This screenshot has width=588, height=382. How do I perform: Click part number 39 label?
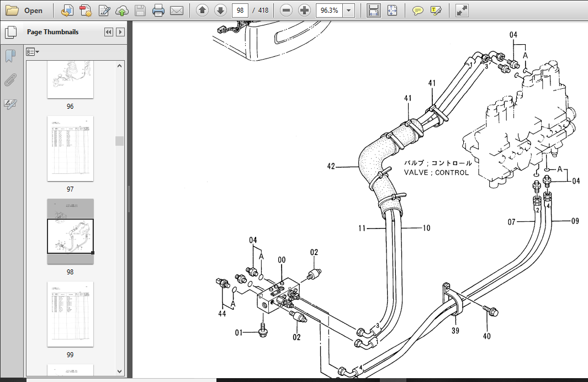click(455, 331)
